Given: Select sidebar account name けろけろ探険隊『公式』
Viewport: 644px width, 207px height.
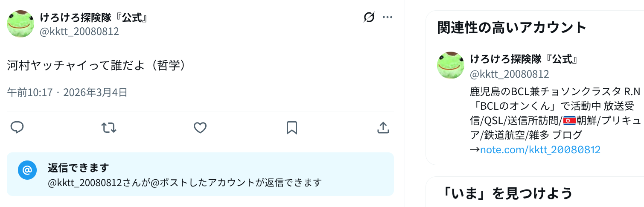Looking at the screenshot, I should (524, 59).
